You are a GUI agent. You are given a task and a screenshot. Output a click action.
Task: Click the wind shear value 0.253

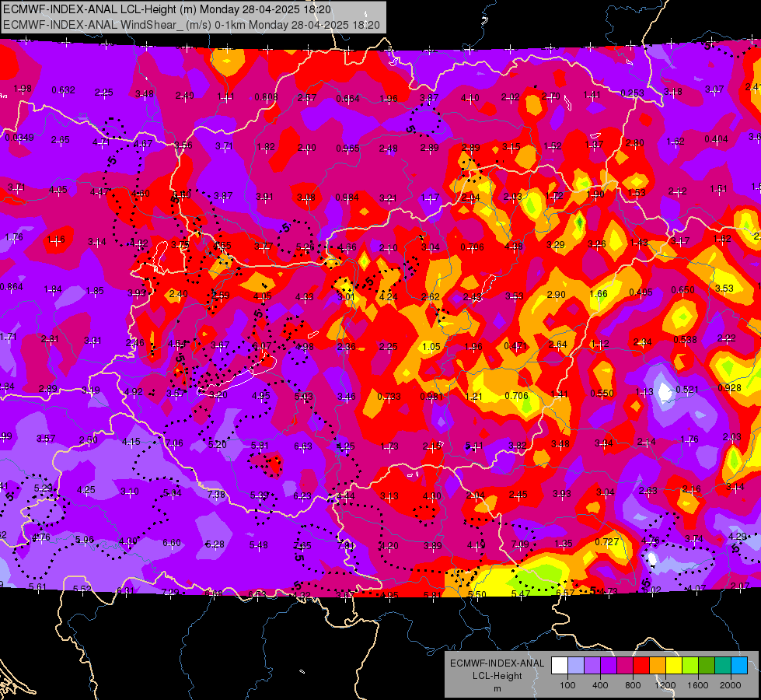point(633,93)
